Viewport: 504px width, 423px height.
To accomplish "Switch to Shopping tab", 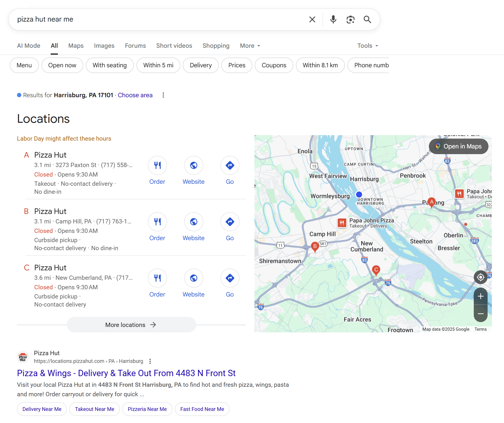I will click(x=216, y=46).
